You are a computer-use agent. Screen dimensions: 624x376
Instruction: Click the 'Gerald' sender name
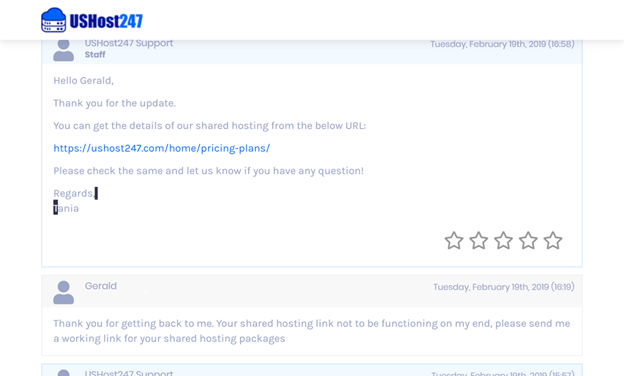(101, 286)
